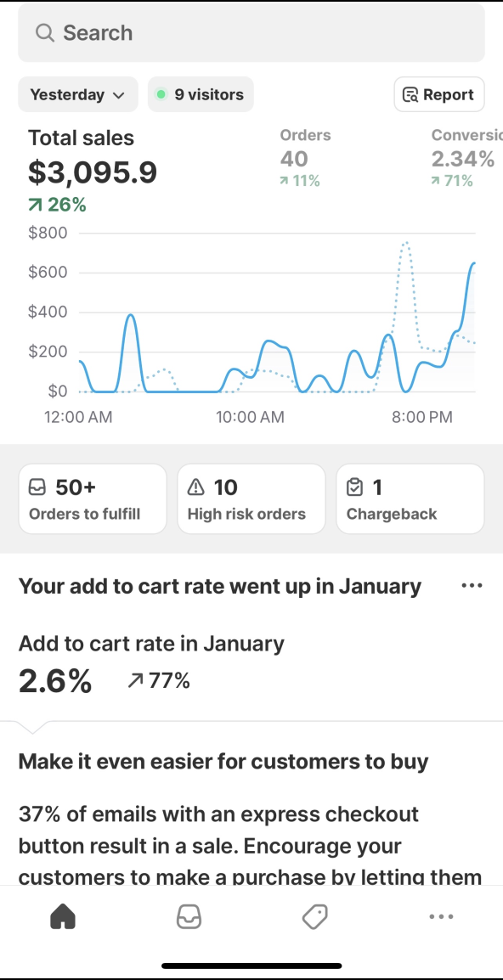Click the Yesterday dropdown chevron arrow
503x980 pixels.
tap(118, 96)
